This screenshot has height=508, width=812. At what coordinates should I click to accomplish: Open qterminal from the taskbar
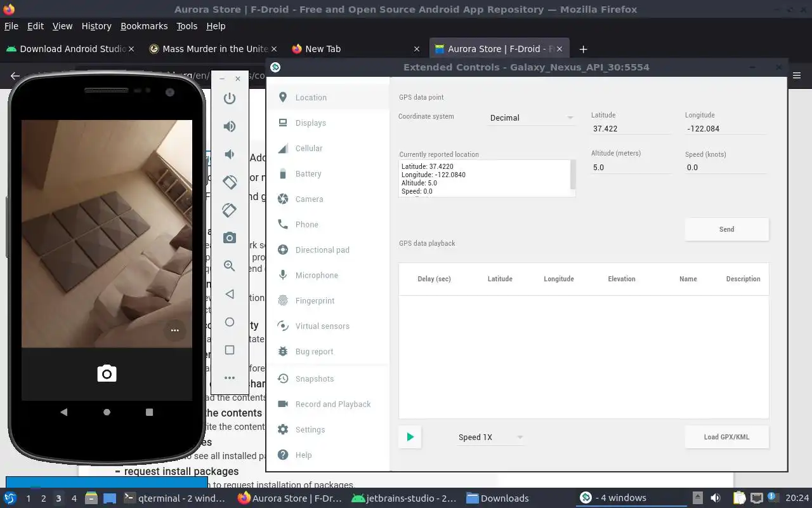(x=173, y=498)
